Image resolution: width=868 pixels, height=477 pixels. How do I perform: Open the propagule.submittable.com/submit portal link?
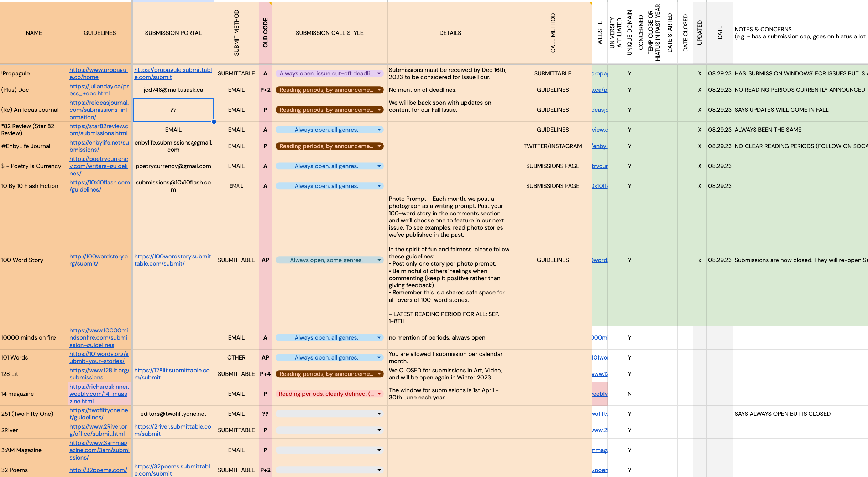tap(173, 73)
